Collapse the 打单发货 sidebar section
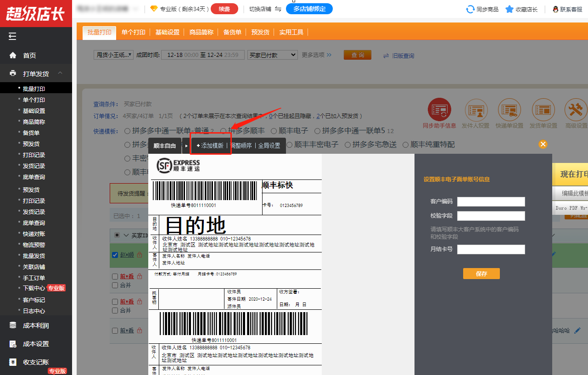The image size is (588, 375). coord(60,73)
